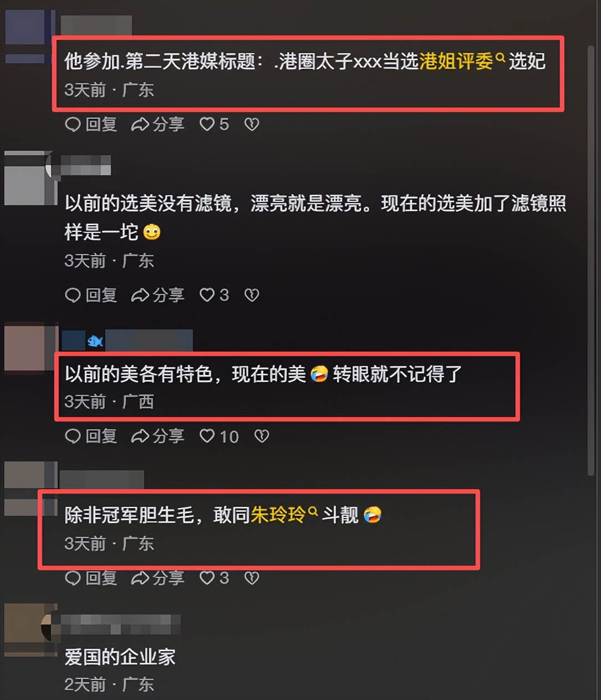Dislike the 滤镜 comment with broken heart
This screenshot has width=601, height=700.
pyautogui.click(x=252, y=295)
